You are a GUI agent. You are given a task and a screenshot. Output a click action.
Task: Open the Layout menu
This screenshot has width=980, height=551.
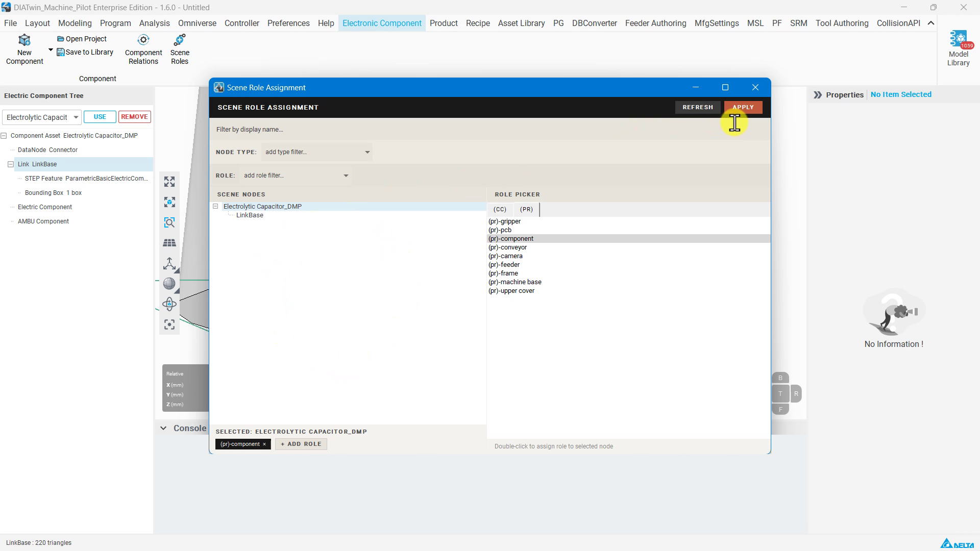coord(37,23)
